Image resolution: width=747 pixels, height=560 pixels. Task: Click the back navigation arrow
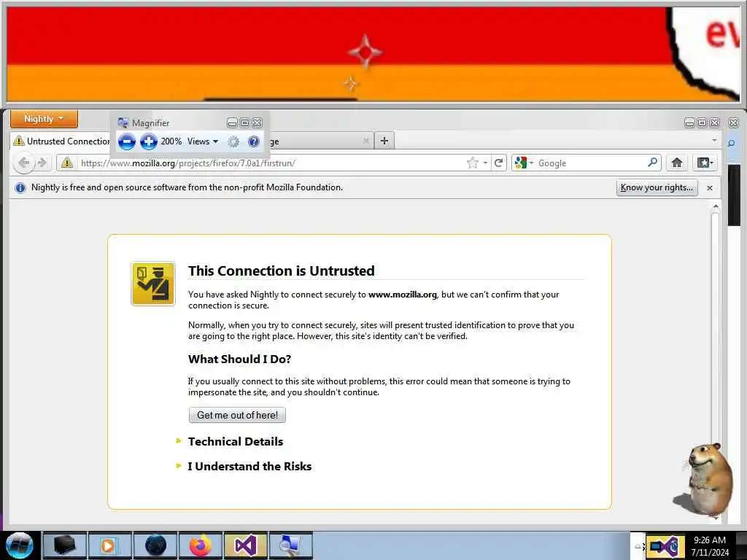[23, 163]
